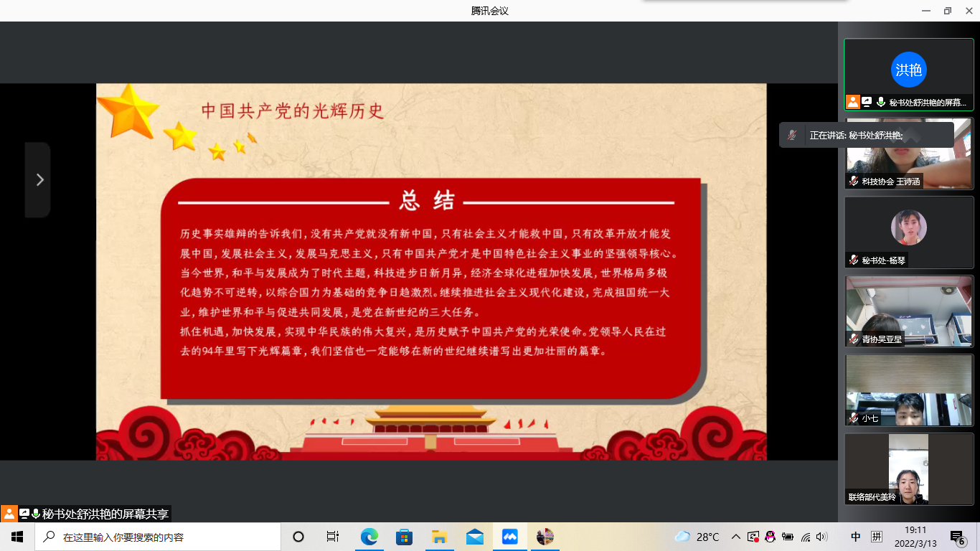This screenshot has height=551, width=980.
Task: Open the notification center with 6 alerts
Action: coord(957,537)
